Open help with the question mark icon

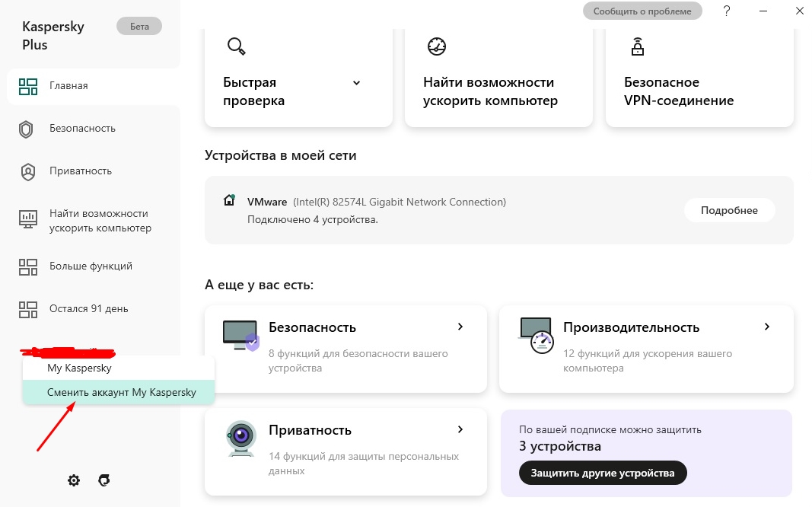[x=727, y=11]
